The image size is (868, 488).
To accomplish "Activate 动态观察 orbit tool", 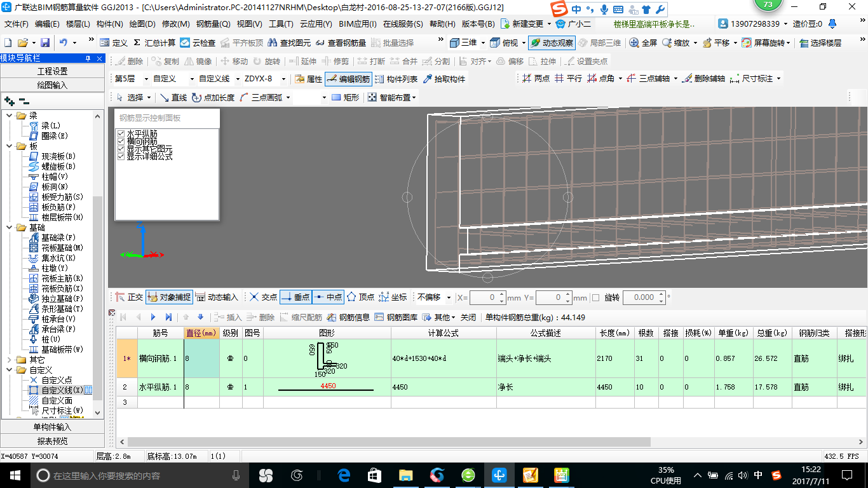I will (x=552, y=43).
